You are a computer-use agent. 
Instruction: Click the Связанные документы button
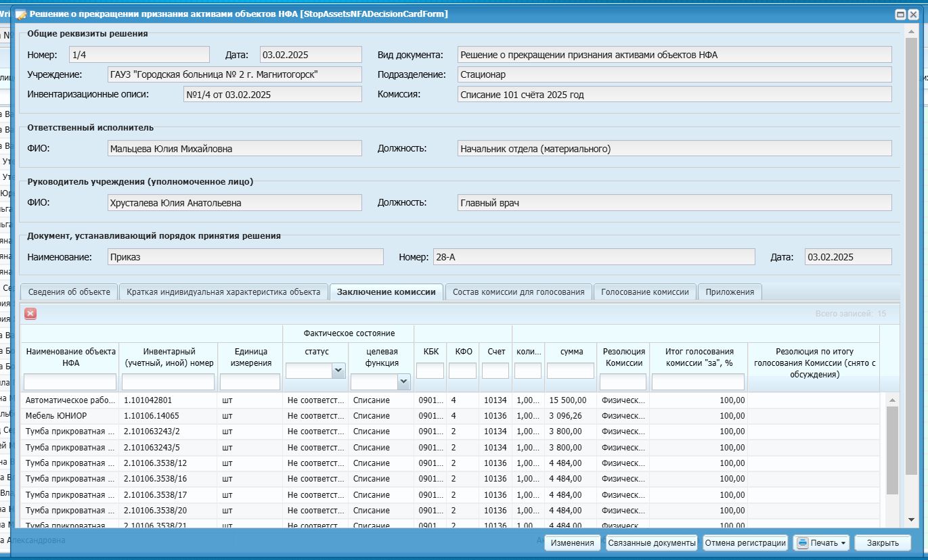(x=652, y=543)
